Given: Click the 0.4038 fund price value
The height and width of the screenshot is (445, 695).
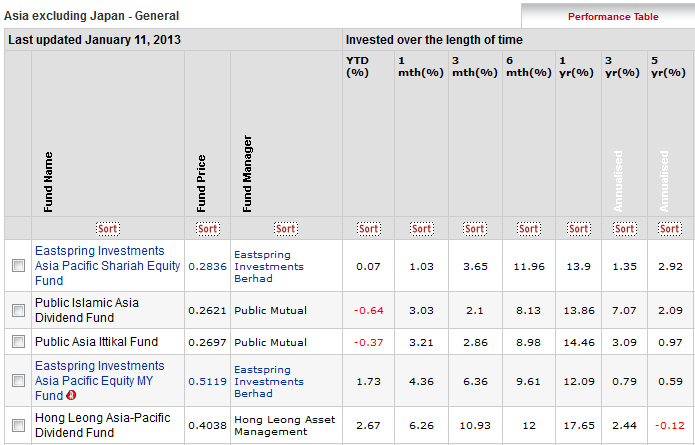Looking at the screenshot, I should coord(207,425).
